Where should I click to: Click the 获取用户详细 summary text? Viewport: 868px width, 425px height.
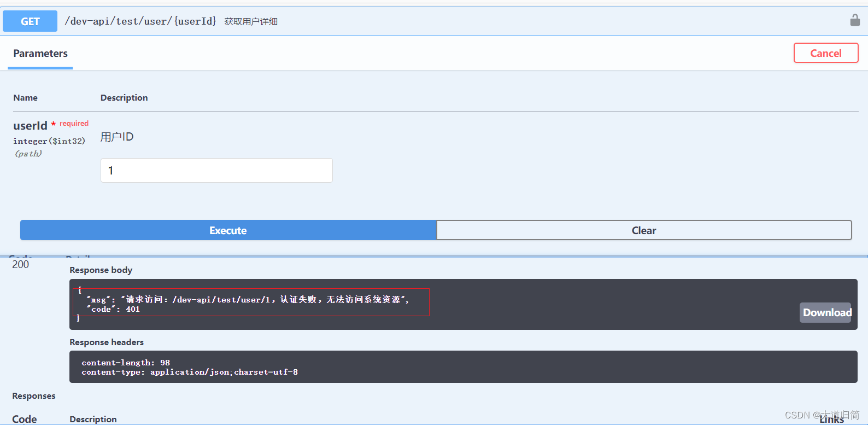251,21
